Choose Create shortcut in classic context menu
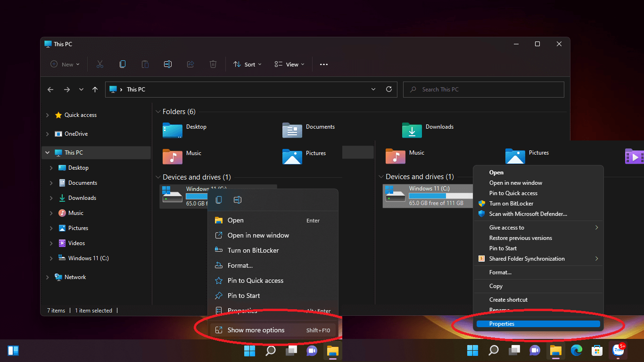The width and height of the screenshot is (644, 362). pyautogui.click(x=508, y=300)
